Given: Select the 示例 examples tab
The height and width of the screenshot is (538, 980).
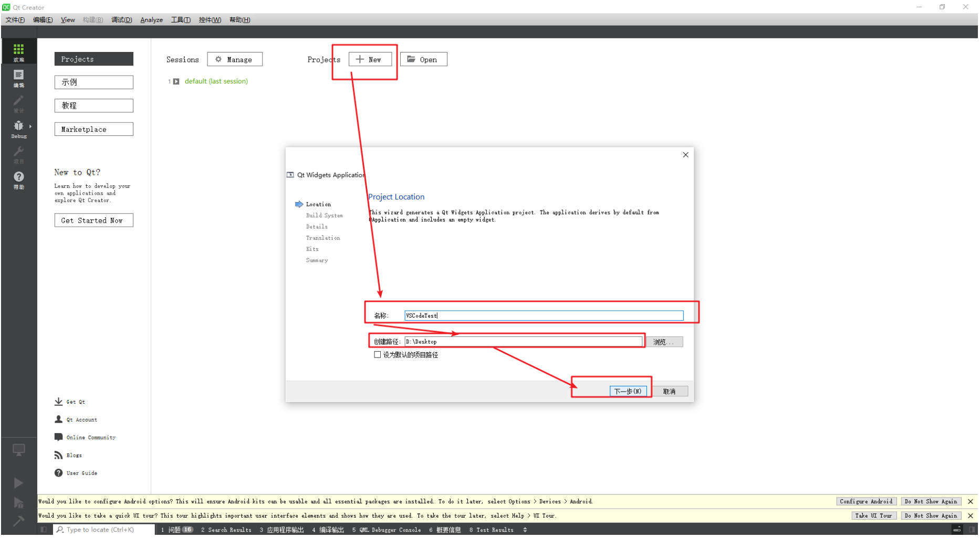Looking at the screenshot, I should click(93, 82).
